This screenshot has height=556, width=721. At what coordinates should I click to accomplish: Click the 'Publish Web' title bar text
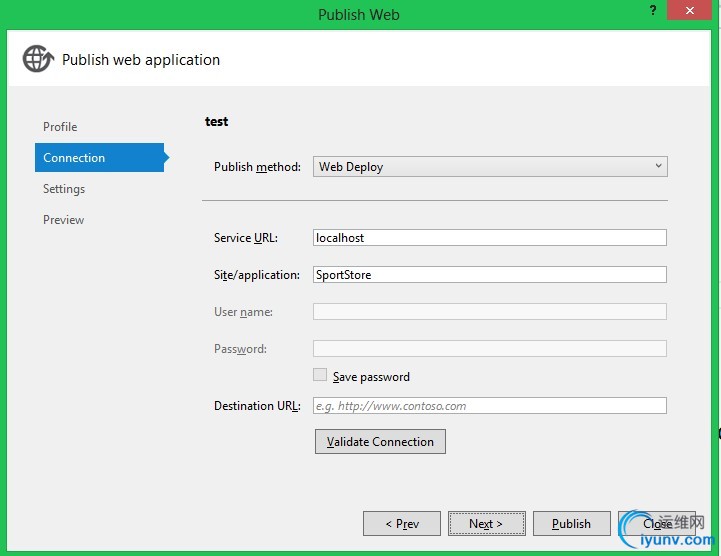pos(359,15)
